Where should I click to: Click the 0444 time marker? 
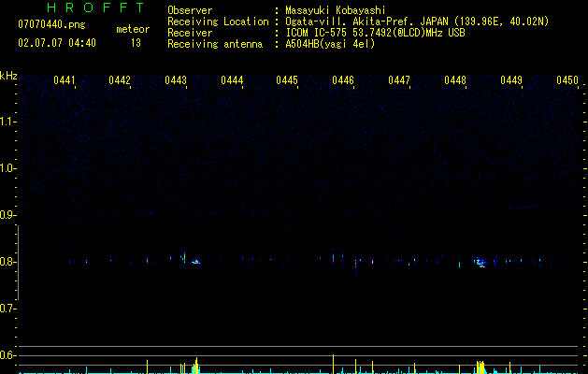pos(232,80)
